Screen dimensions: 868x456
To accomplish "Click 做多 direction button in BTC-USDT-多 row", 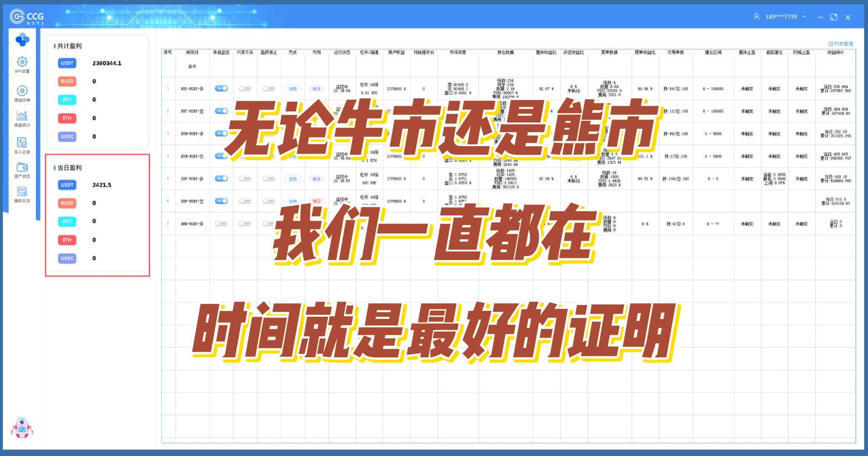I will (317, 89).
